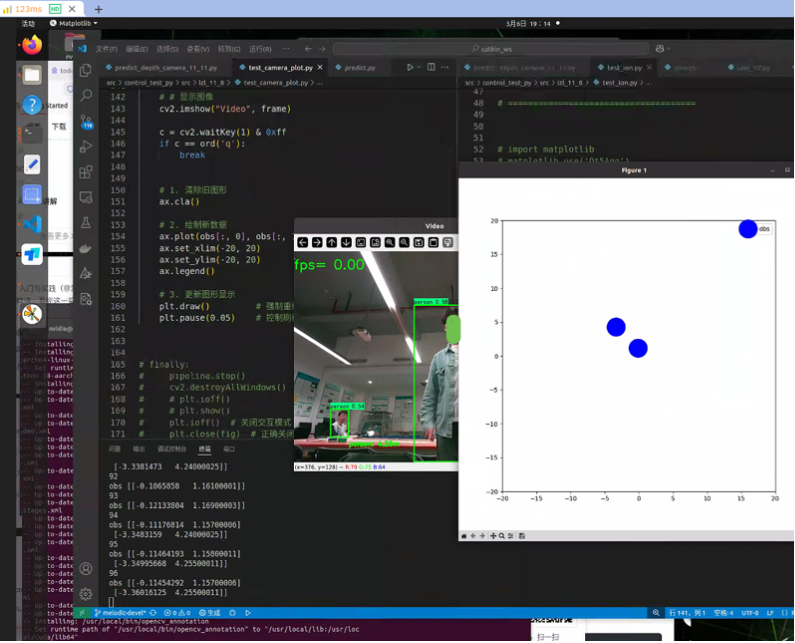This screenshot has width=795, height=643.
Task: Click the catkin_ws command center search box
Action: (x=491, y=49)
